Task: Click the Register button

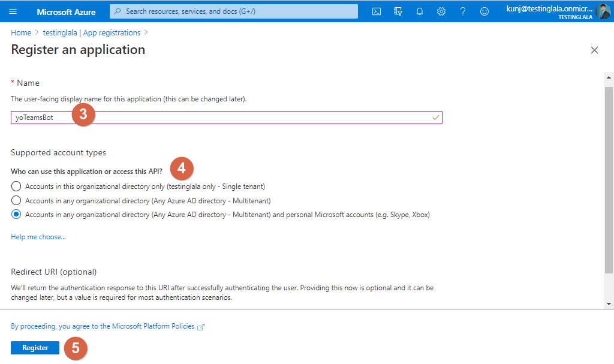Action: coord(34,347)
